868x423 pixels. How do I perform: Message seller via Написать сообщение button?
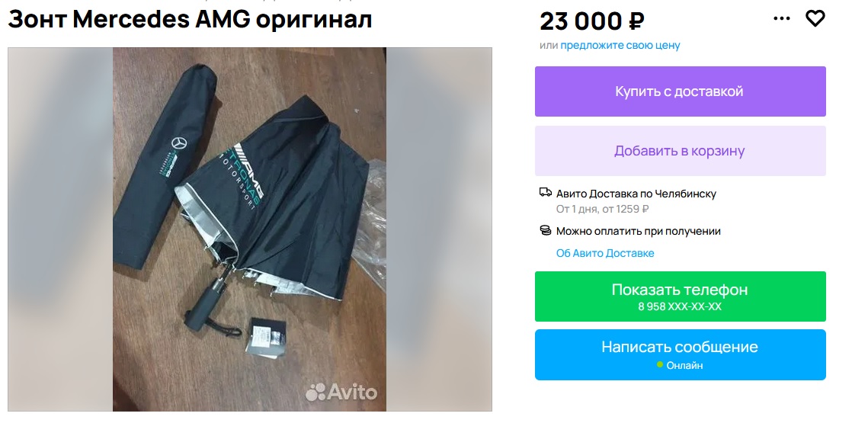point(681,354)
